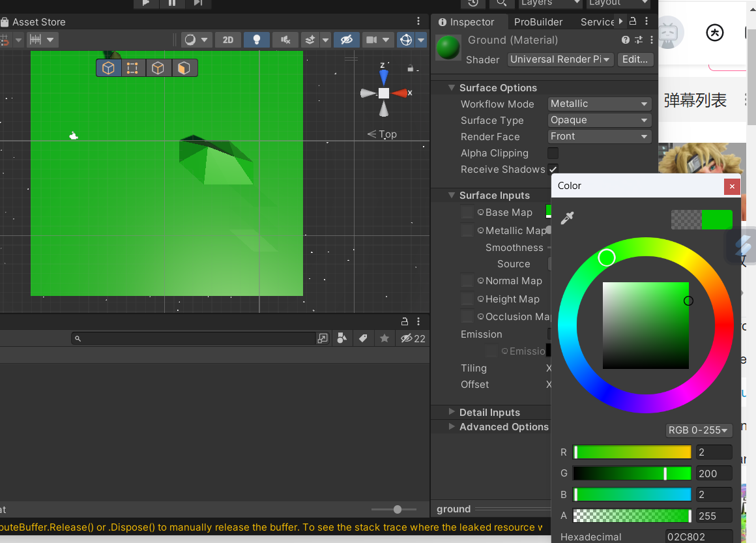Collapse the Surface Options section
Screen dimensions: 756x543
tap(451, 88)
